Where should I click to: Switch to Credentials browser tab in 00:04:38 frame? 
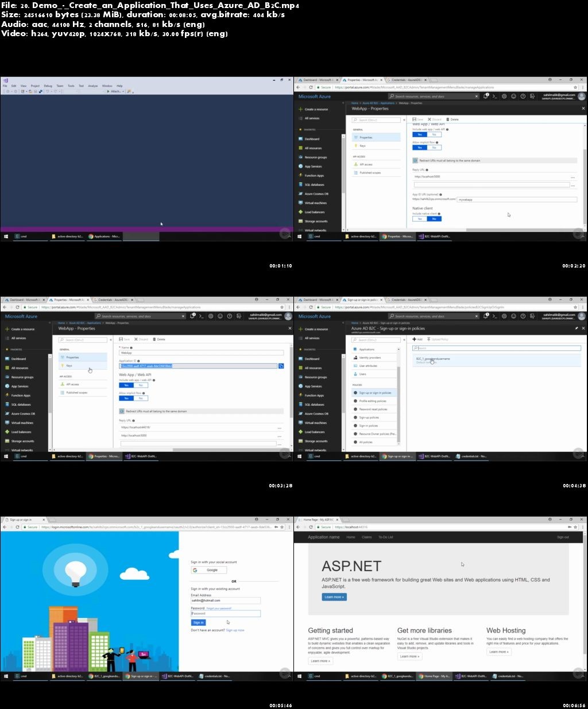pyautogui.click(x=406, y=300)
